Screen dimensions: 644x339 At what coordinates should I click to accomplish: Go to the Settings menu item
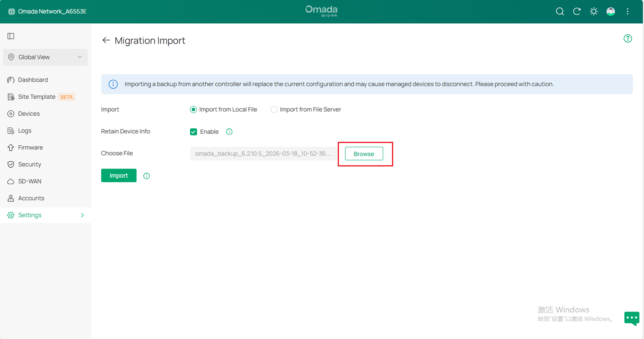coord(30,215)
